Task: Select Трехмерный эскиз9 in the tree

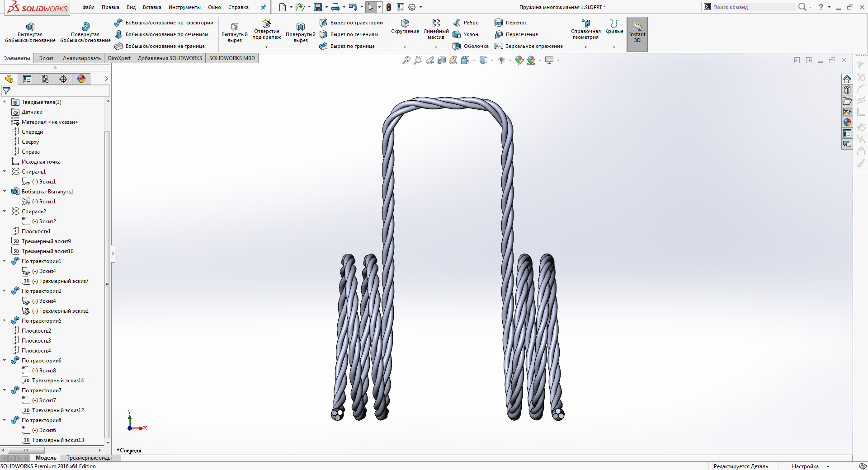Action: coord(46,241)
